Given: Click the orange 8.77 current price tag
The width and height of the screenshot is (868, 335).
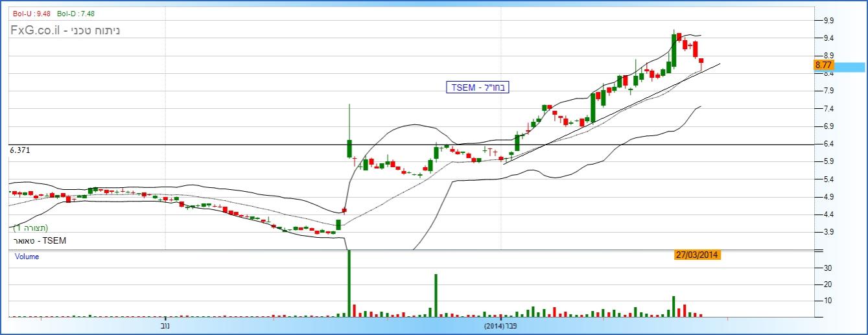Looking at the screenshot, I should pyautogui.click(x=823, y=65).
